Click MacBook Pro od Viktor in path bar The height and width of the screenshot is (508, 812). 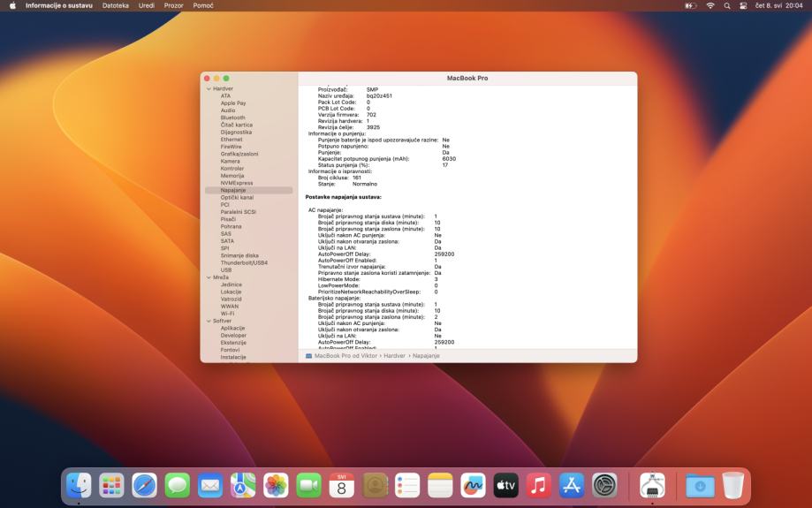[345, 355]
